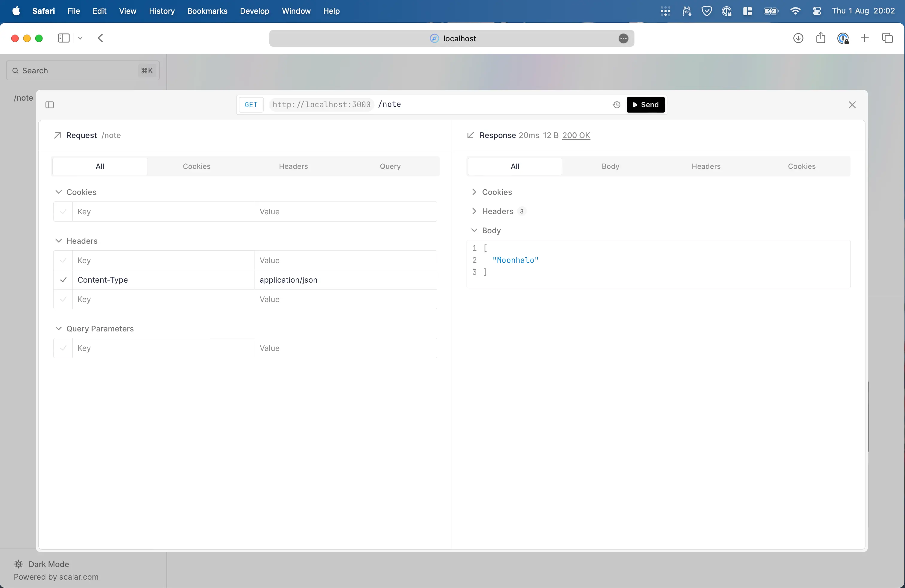
Task: Close the API client modal
Action: tap(852, 104)
